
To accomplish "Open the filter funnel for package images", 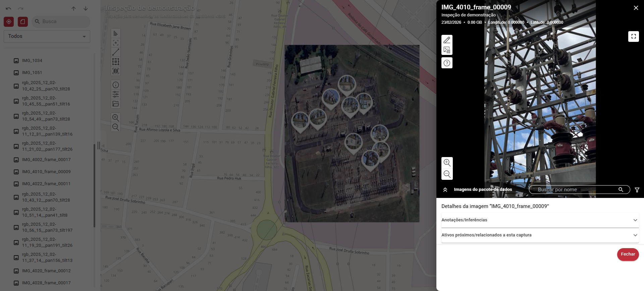I will pos(637,190).
